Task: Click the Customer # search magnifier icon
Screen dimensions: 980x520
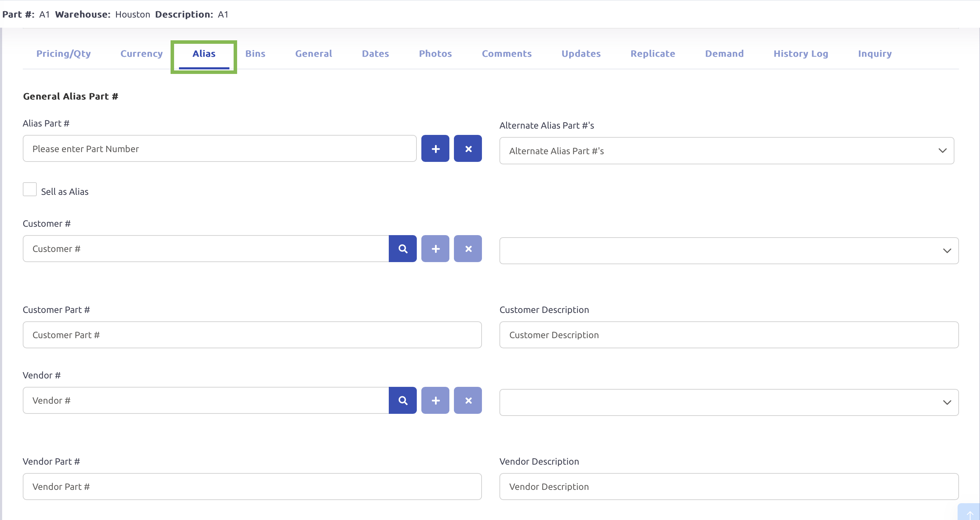Action: click(402, 248)
